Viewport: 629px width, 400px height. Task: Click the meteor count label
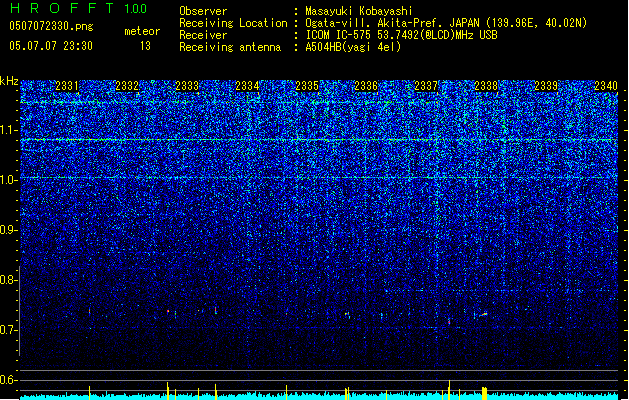point(142,31)
